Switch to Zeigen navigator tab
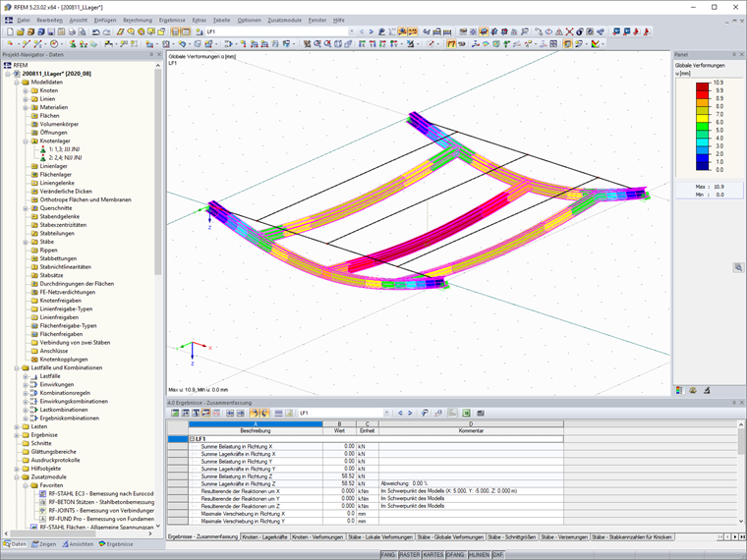This screenshot has width=747, height=560. click(44, 544)
